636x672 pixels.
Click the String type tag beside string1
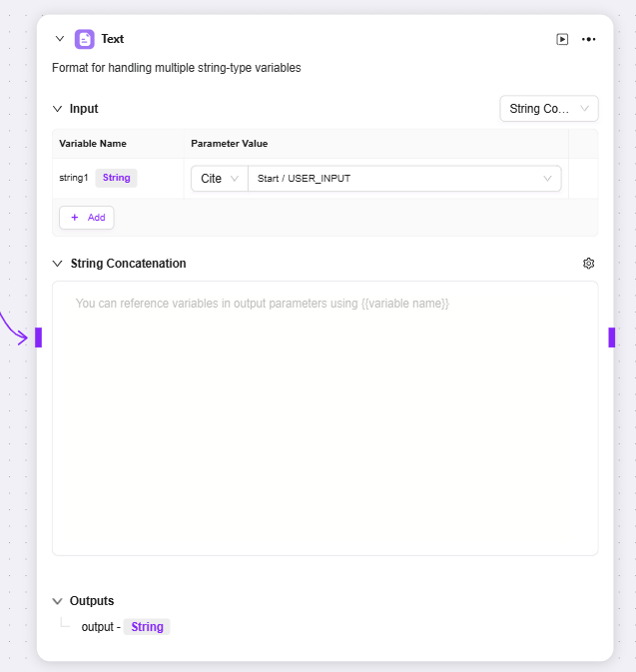[x=116, y=178]
